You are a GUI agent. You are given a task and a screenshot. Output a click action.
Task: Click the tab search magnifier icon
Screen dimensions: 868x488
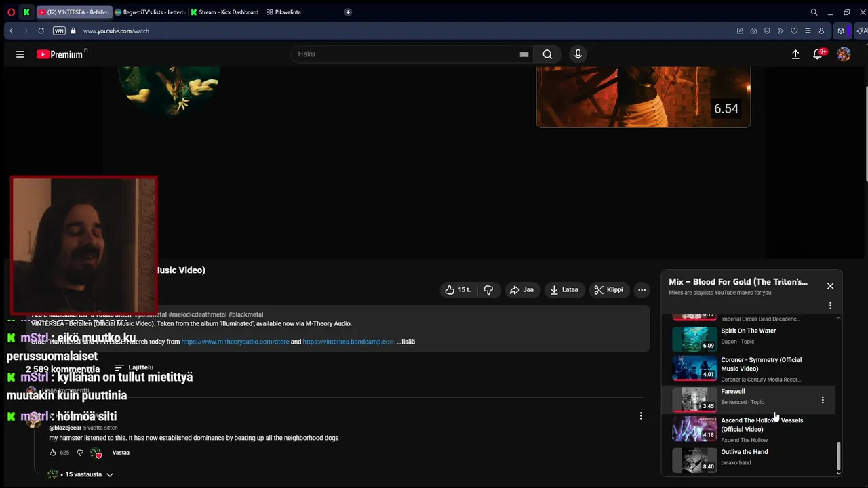[814, 12]
